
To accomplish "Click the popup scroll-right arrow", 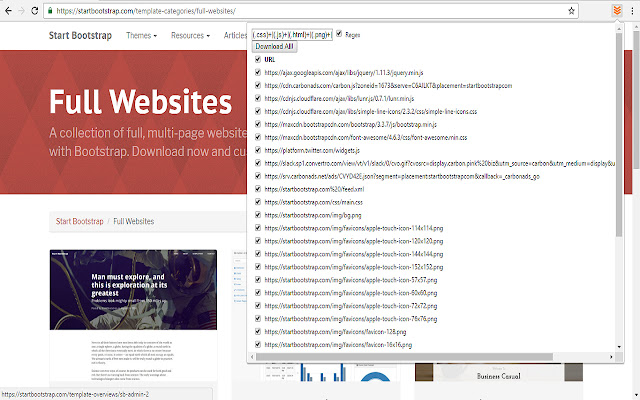I will [x=611, y=357].
